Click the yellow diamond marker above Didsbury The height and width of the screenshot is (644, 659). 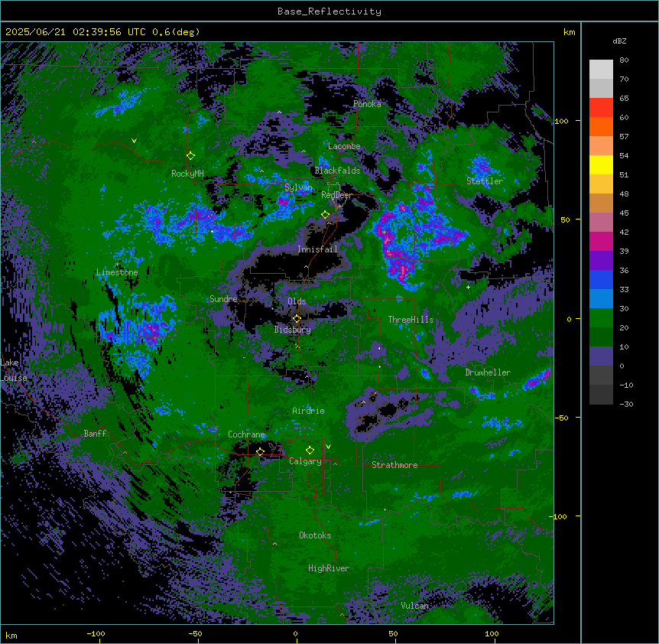tap(297, 318)
